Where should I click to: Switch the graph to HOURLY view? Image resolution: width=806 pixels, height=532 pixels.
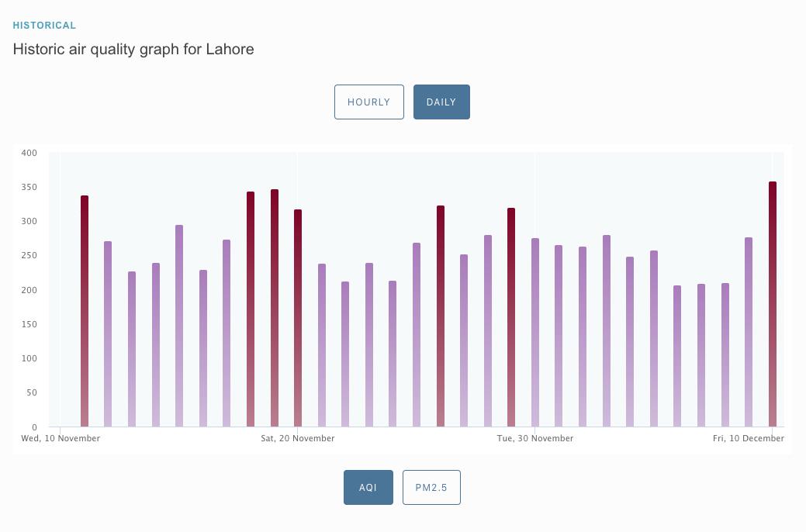pos(368,102)
